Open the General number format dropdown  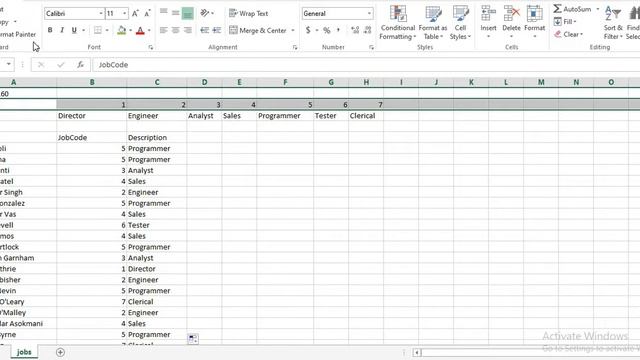[x=369, y=13]
